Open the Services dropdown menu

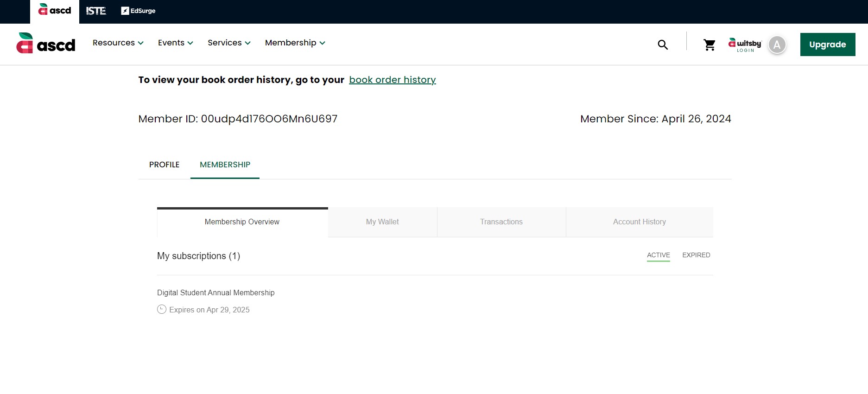click(x=229, y=43)
